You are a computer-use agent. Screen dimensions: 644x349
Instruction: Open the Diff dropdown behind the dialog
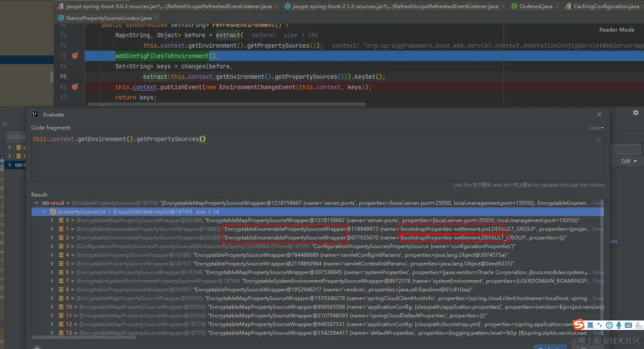click(x=629, y=161)
